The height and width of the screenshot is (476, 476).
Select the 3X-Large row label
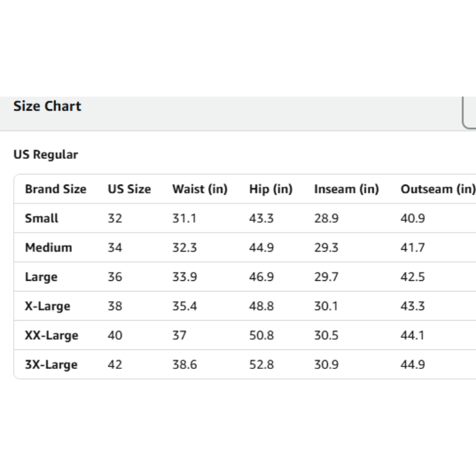point(51,364)
